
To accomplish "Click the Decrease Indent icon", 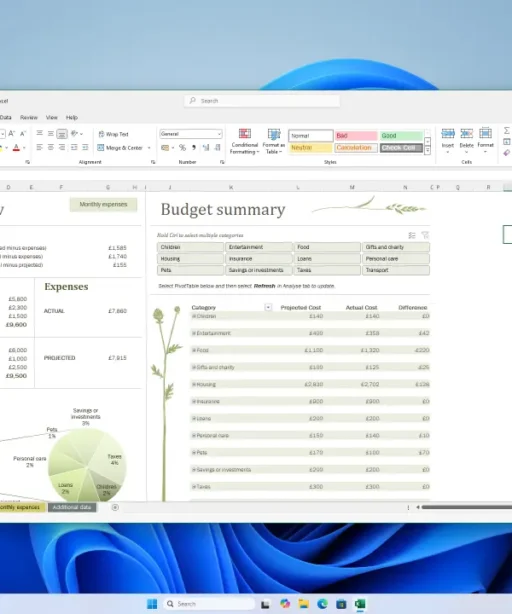I will tap(74, 147).
